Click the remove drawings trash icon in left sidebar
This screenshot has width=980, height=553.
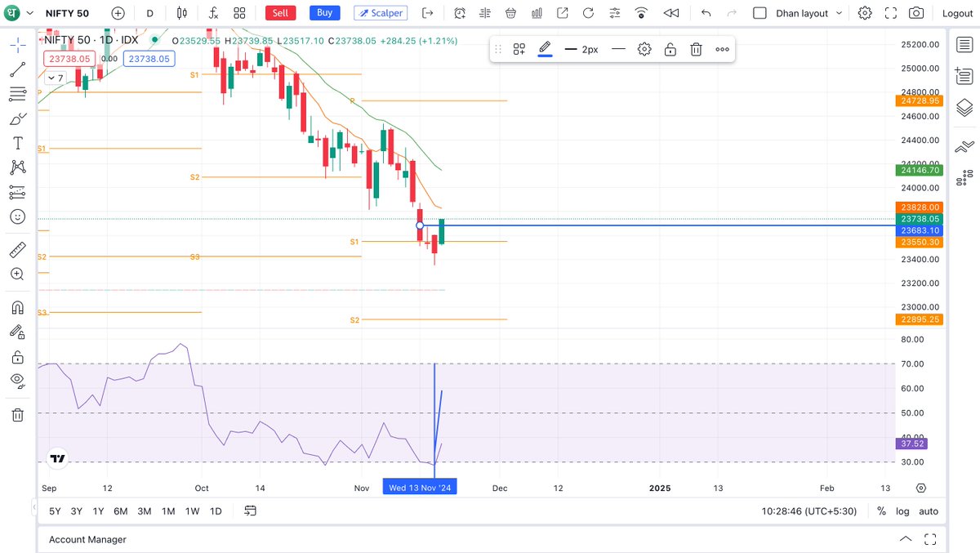[x=17, y=414]
